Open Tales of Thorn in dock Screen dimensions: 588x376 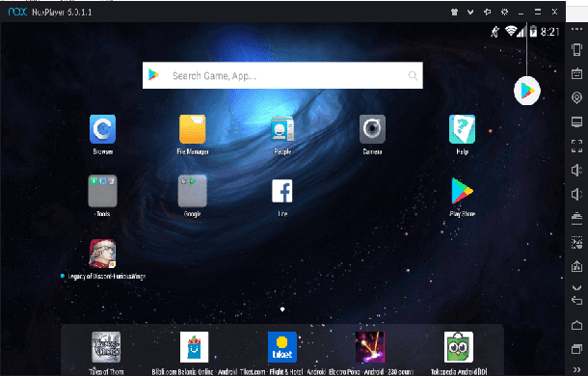[106, 347]
